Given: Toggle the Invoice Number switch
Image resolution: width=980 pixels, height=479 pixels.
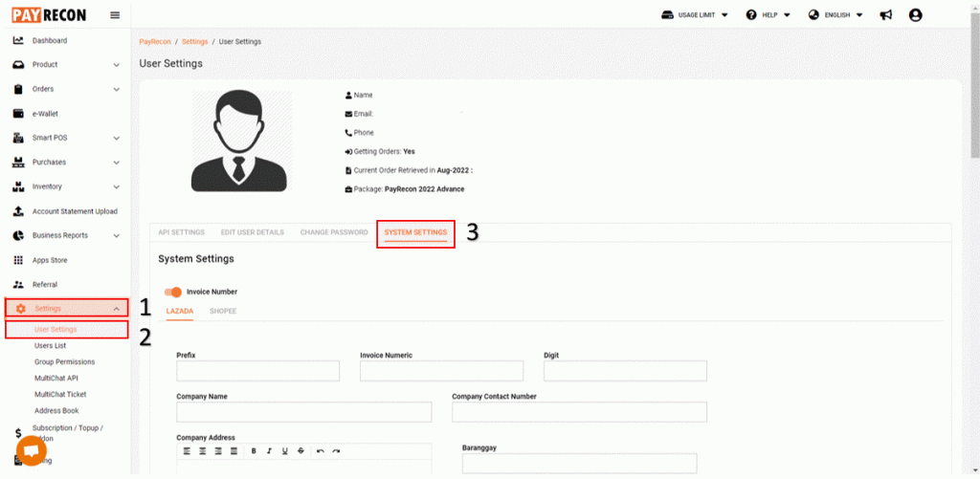Looking at the screenshot, I should (173, 292).
